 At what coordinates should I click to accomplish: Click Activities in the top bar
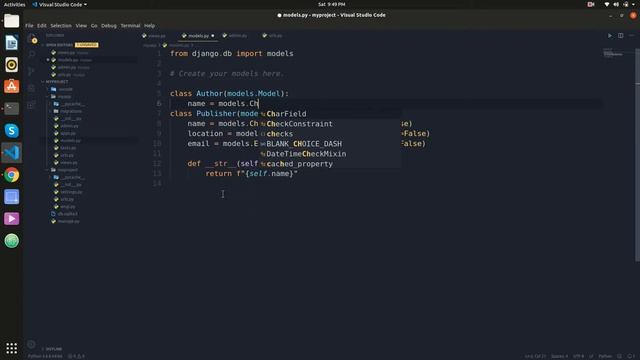14,4
